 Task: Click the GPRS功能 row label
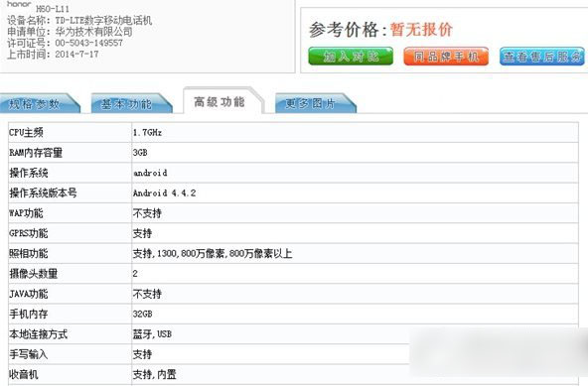29,233
